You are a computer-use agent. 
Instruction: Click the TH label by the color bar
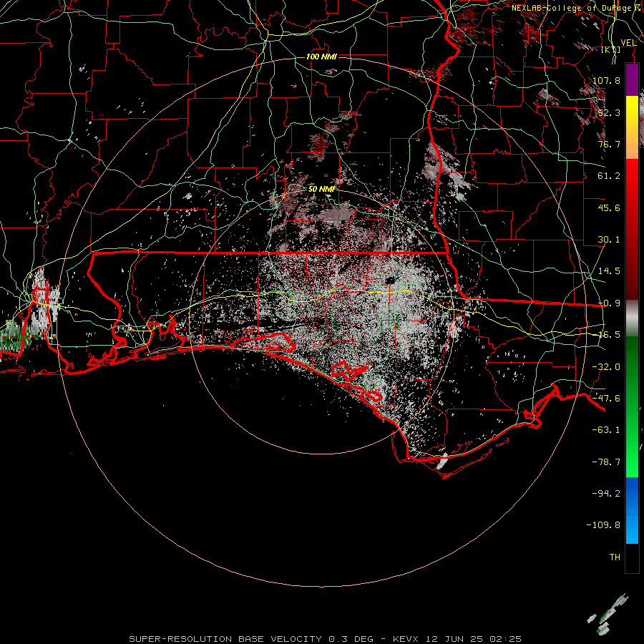pos(615,557)
